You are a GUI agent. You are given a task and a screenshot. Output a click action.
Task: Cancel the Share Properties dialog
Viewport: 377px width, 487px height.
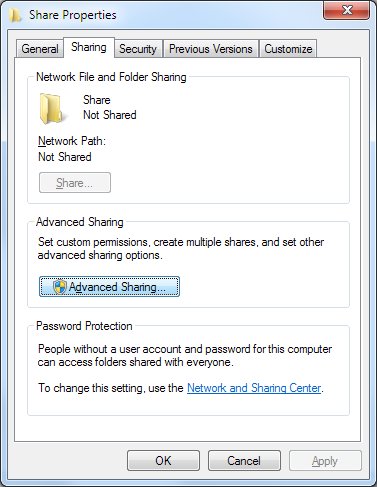244,461
